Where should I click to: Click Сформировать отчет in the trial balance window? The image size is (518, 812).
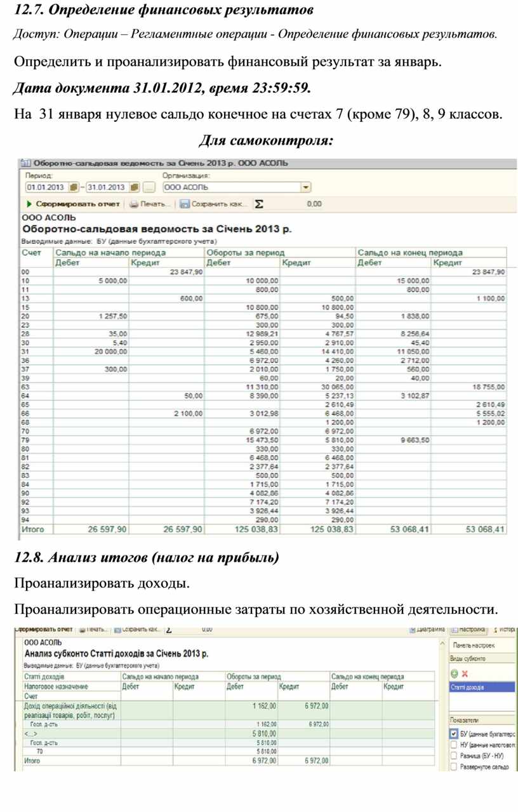(74, 204)
